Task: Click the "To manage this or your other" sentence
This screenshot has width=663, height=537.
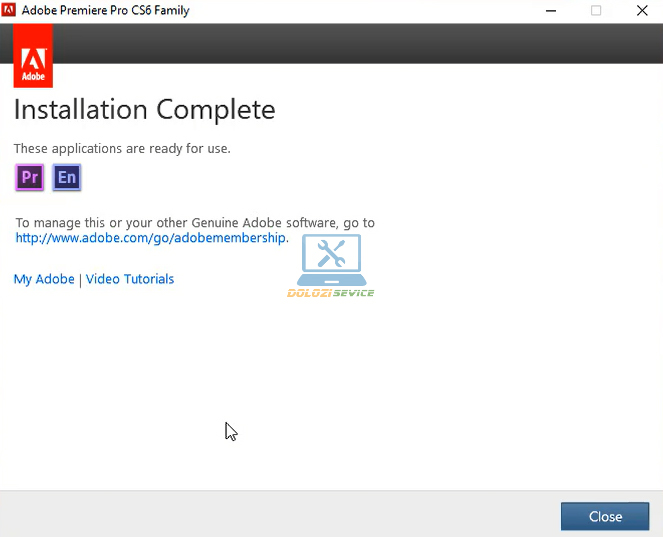Action: click(x=195, y=223)
